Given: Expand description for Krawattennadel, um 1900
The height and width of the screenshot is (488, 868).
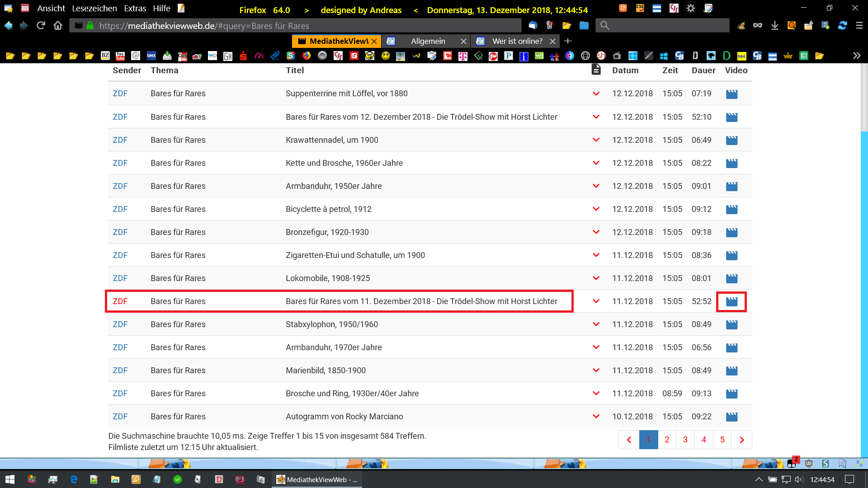Looking at the screenshot, I should 596,140.
